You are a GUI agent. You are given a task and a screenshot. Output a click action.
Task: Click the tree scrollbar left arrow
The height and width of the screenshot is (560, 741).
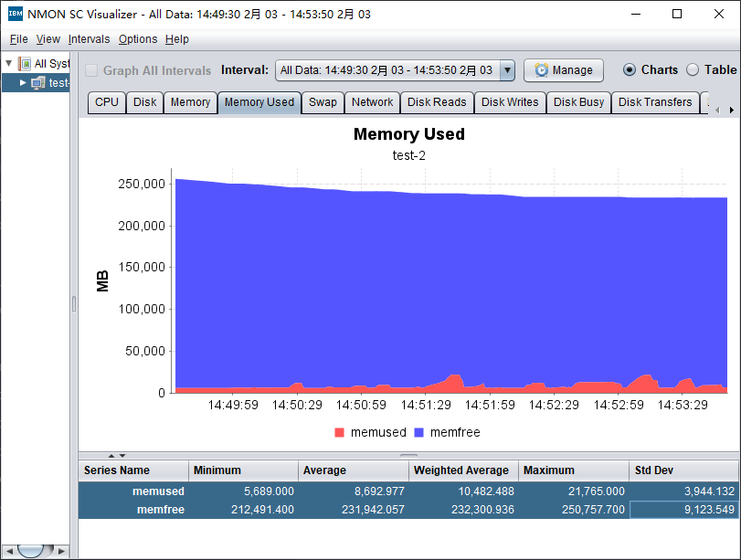point(9,551)
